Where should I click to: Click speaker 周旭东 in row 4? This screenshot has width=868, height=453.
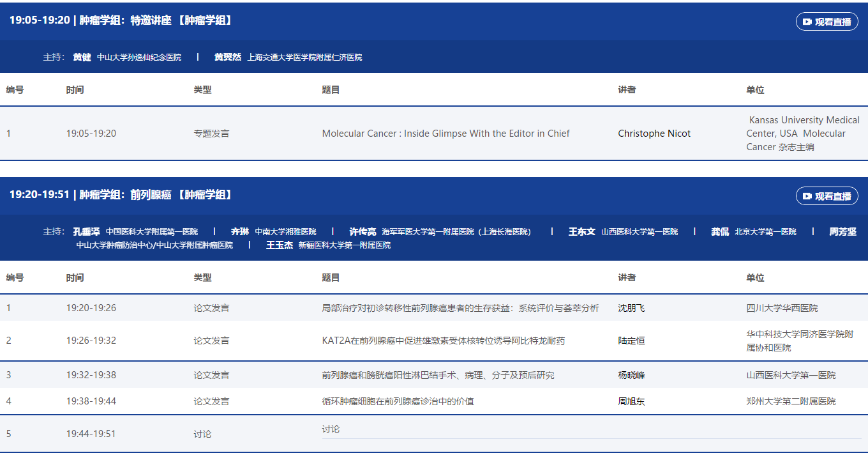coord(631,401)
